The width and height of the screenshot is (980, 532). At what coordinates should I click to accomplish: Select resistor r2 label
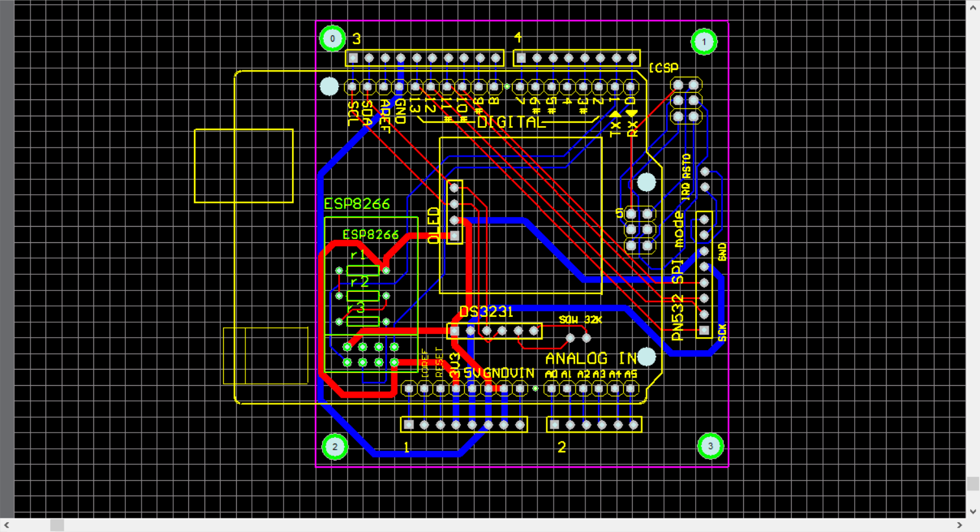tap(359, 282)
